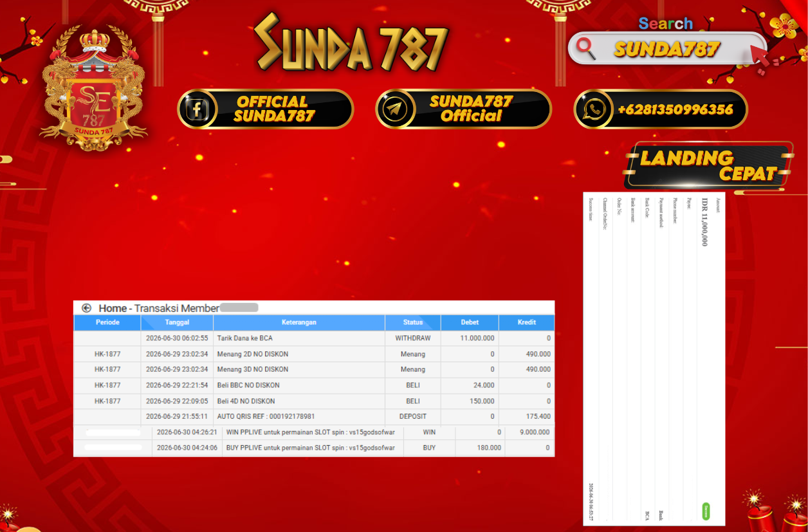Click the Keterangan column header
Viewport: 808px width, 532px height.
299,322
